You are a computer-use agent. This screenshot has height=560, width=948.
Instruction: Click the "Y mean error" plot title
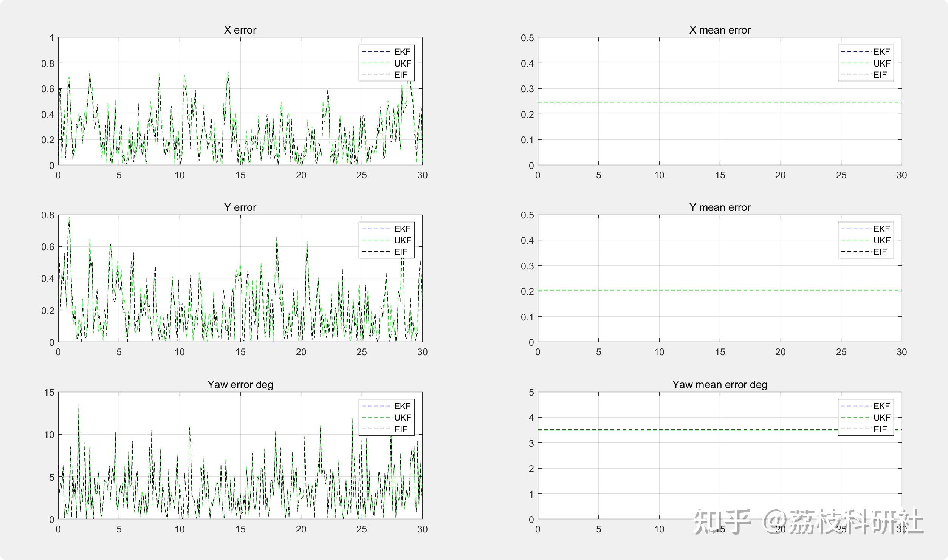(x=720, y=207)
